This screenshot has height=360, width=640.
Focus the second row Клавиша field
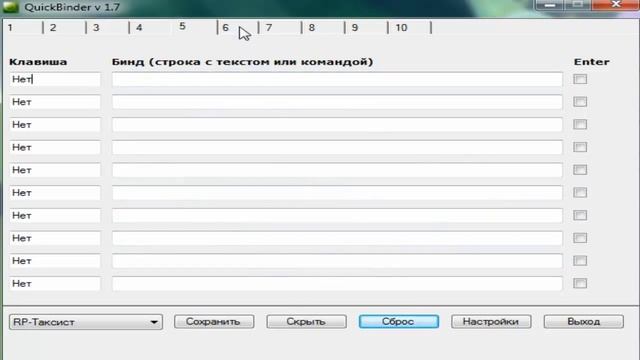pyautogui.click(x=55, y=102)
